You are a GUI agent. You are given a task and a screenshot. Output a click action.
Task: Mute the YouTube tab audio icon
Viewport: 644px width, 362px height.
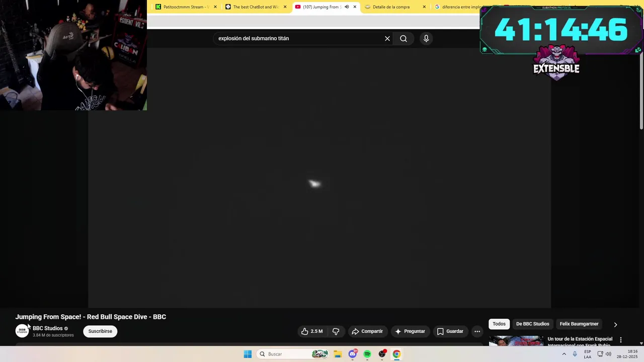click(x=347, y=7)
